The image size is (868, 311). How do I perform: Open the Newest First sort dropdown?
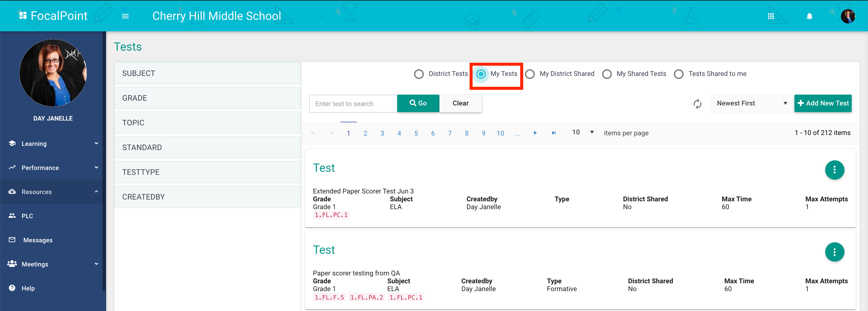[x=751, y=103]
